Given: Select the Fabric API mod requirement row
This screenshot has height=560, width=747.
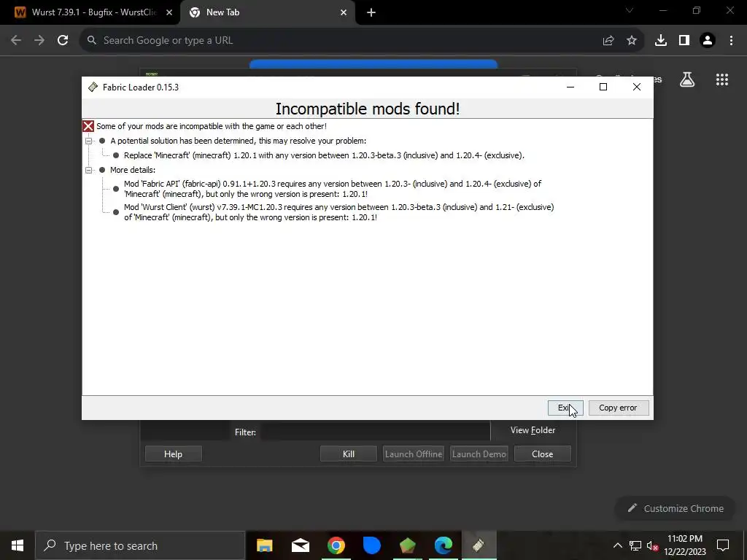Looking at the screenshot, I should point(333,189).
